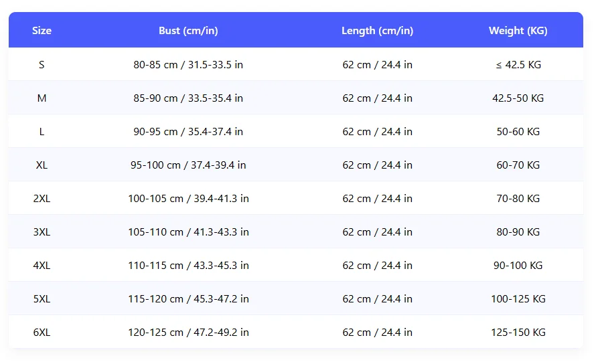This screenshot has width=602, height=364.
Task: Click the 80-85 cm bust measurement
Action: (188, 65)
